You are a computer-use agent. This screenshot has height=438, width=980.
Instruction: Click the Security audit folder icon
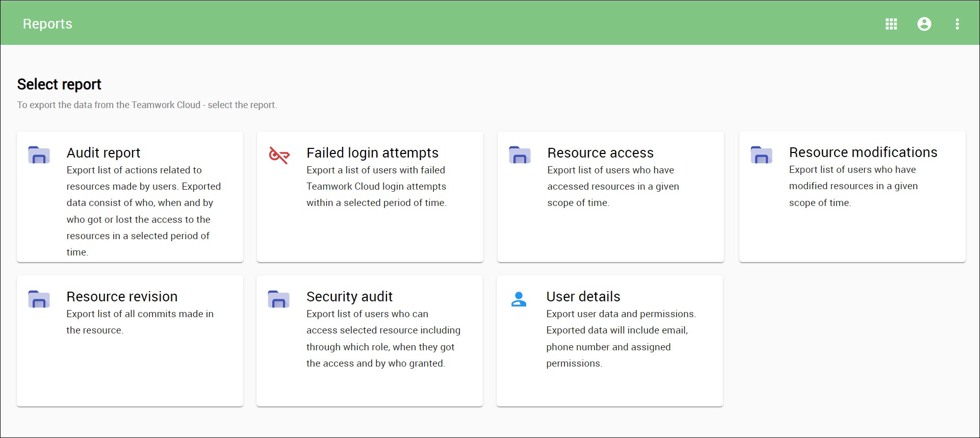(278, 299)
